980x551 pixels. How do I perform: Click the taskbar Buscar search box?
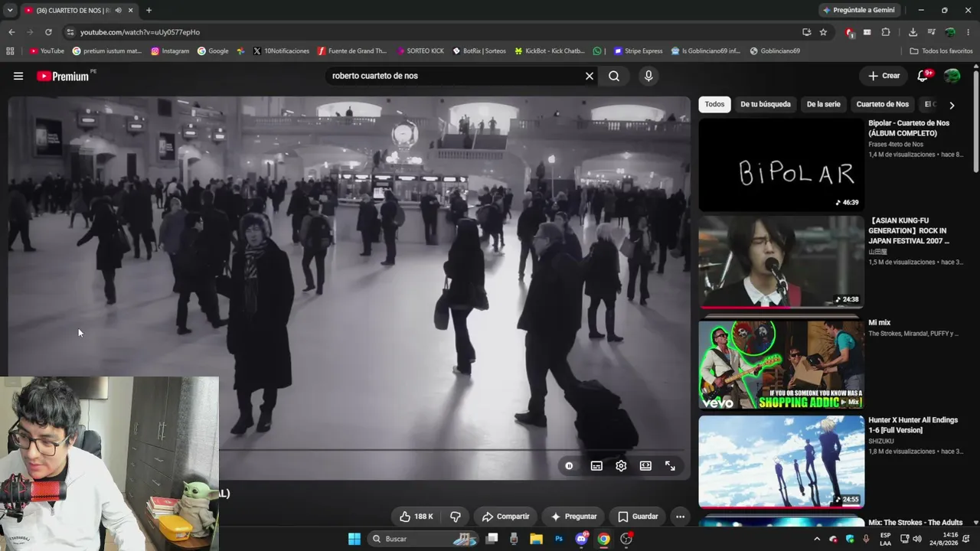click(x=423, y=539)
